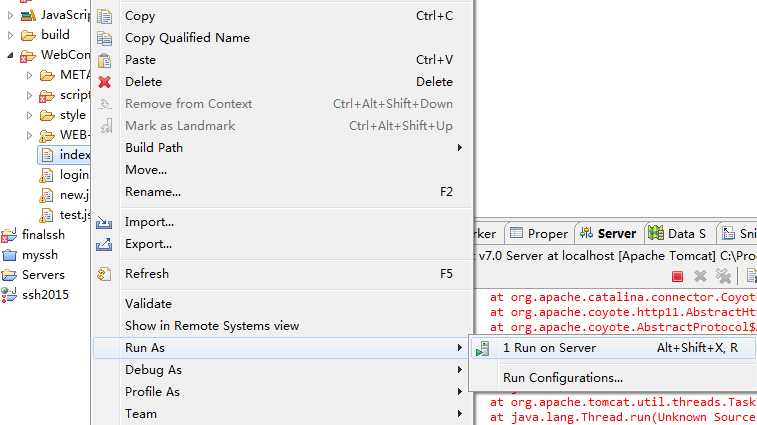Click the style folder icon
The image size is (757, 425).
(47, 115)
